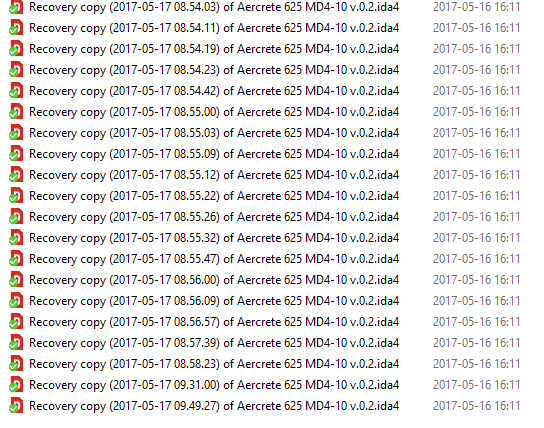Click the modified date of recovery copy 09.31.00
This screenshot has height=428, width=544.
click(x=476, y=385)
